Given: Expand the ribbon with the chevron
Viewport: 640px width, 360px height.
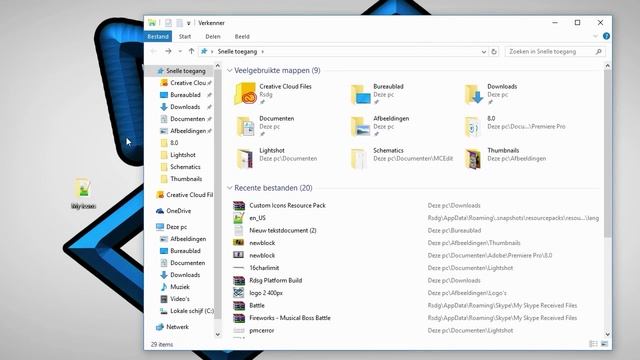Looking at the screenshot, I should pyautogui.click(x=595, y=36).
